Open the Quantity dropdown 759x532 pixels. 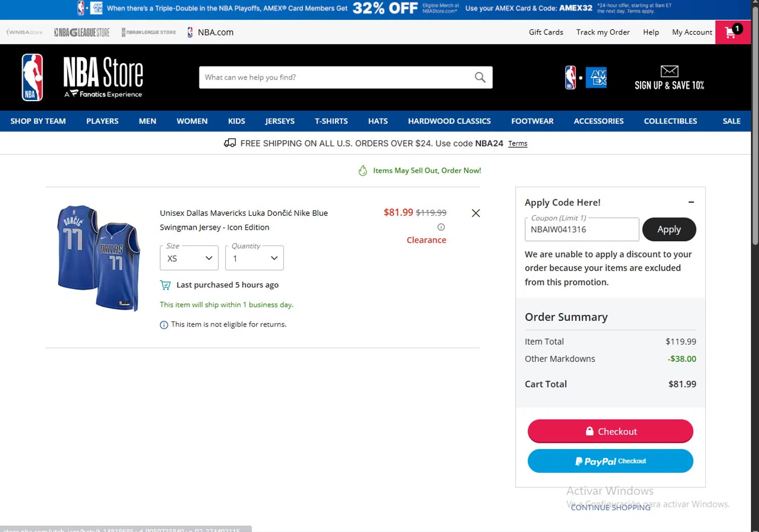click(255, 258)
